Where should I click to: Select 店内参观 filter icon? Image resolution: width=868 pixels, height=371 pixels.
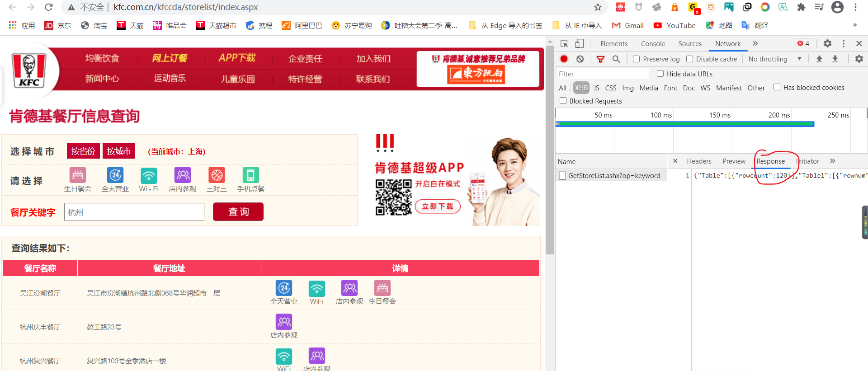click(183, 175)
